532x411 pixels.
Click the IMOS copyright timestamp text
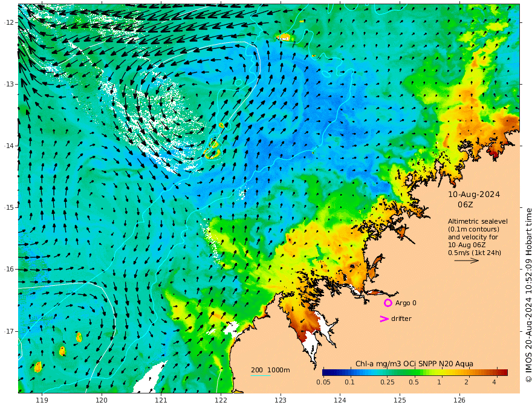528,295
